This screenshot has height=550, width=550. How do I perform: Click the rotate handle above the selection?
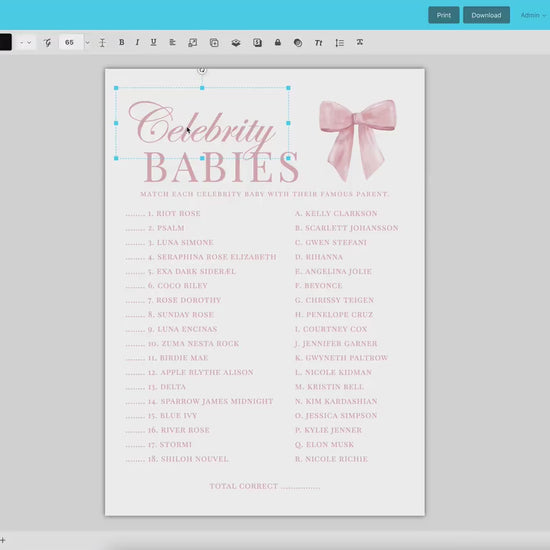202,70
